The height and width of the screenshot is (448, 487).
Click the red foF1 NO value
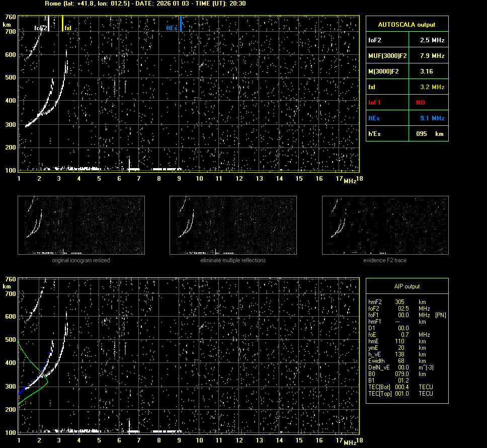tap(421, 103)
